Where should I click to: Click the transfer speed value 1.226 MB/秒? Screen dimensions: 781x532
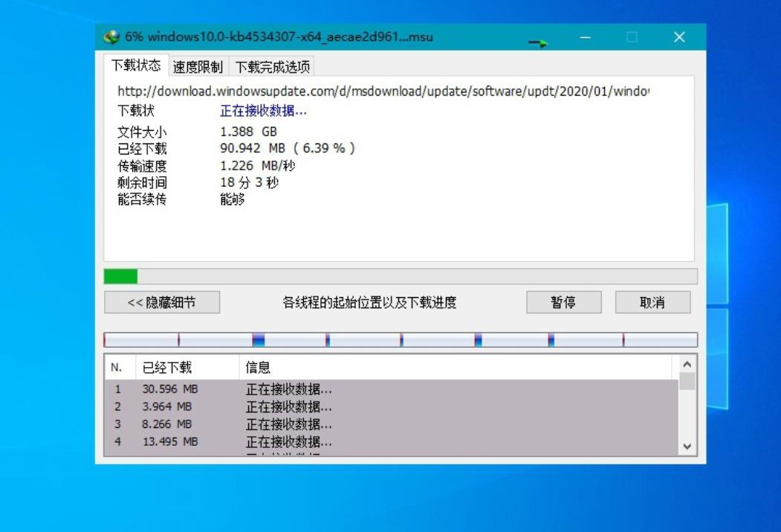coord(258,166)
